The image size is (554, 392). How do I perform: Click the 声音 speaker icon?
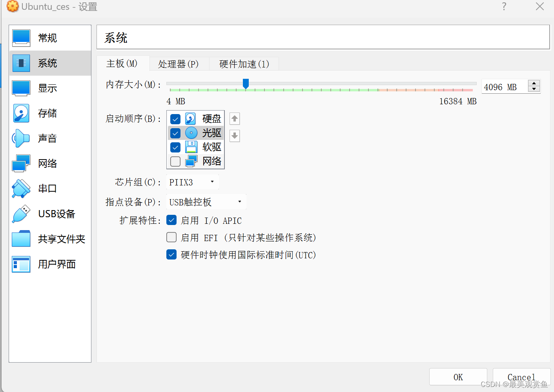click(x=21, y=138)
